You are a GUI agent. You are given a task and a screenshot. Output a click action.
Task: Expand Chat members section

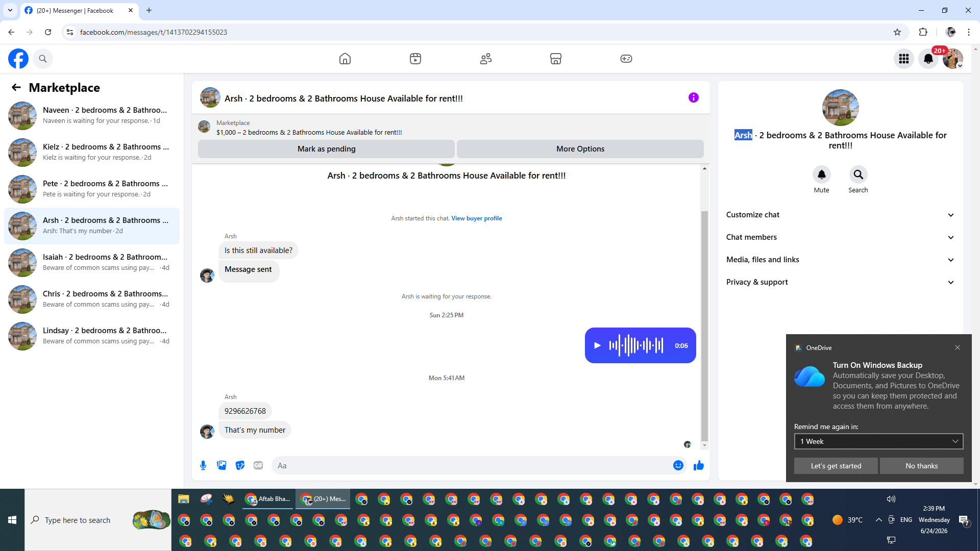pos(841,237)
